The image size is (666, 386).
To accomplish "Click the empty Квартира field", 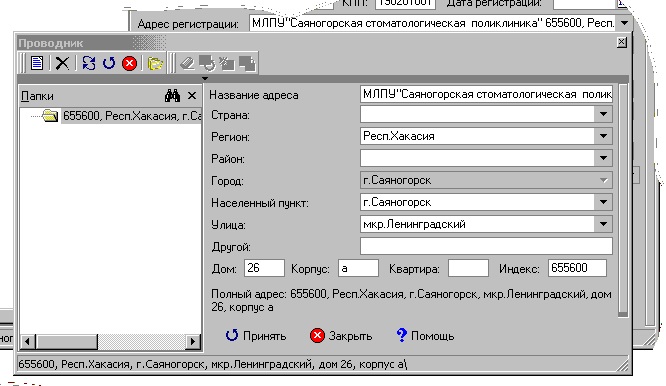I will [x=468, y=268].
